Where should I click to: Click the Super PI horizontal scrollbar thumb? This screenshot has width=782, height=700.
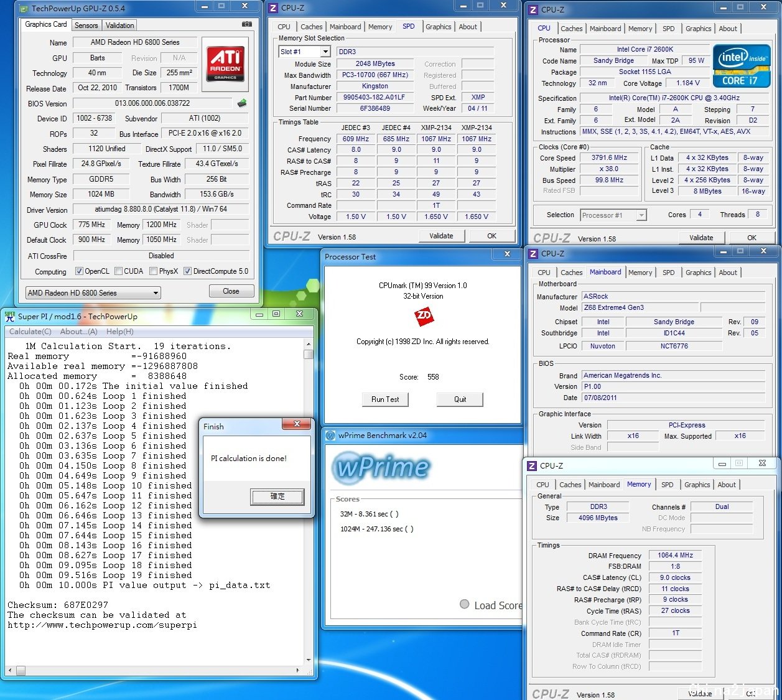click(x=21, y=671)
